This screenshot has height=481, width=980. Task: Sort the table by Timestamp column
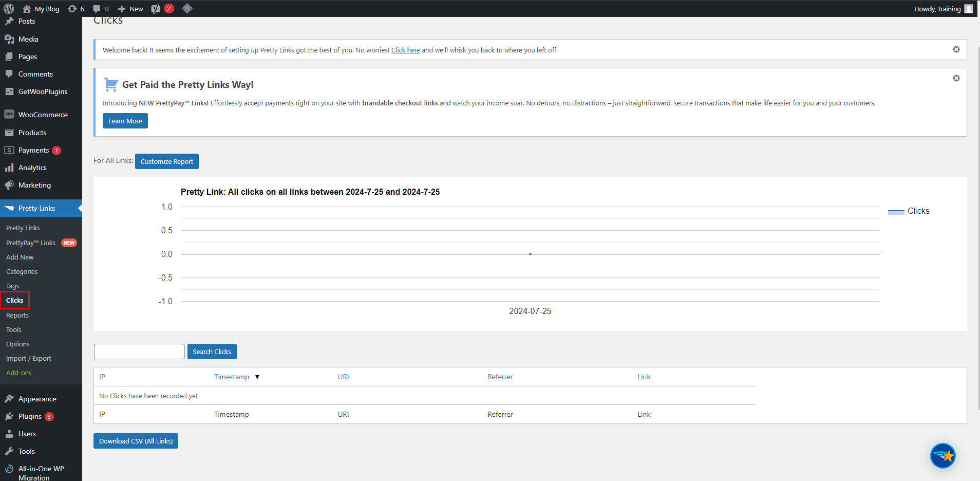click(x=232, y=377)
